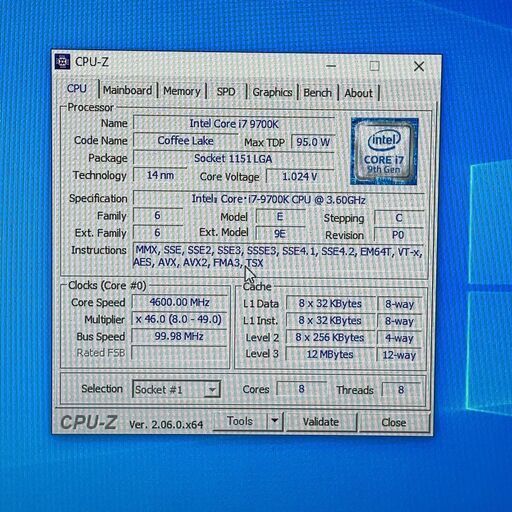The width and height of the screenshot is (512, 512).
Task: Click the Revision value P0
Action: (x=398, y=235)
